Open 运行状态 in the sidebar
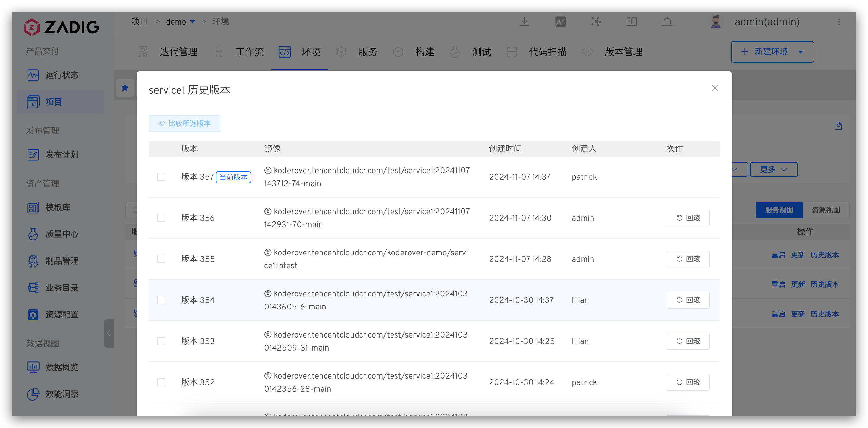This screenshot has height=428, width=868. (x=61, y=75)
